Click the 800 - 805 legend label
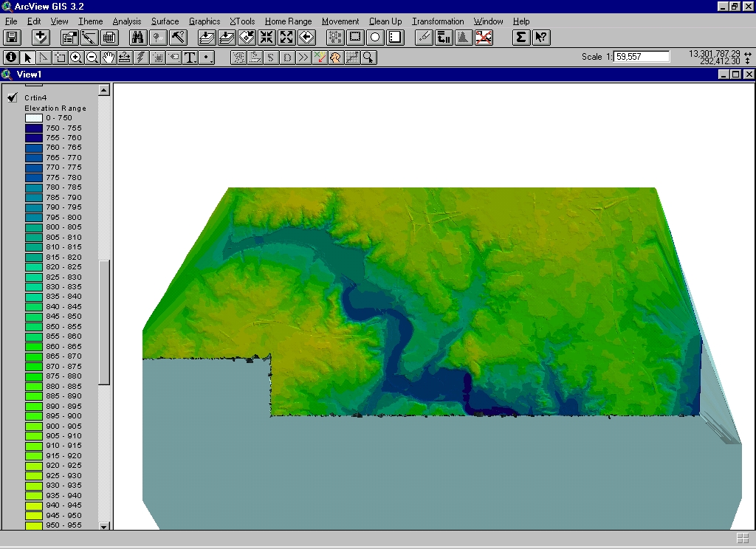Viewport: 756px width, 549px height. tap(63, 227)
